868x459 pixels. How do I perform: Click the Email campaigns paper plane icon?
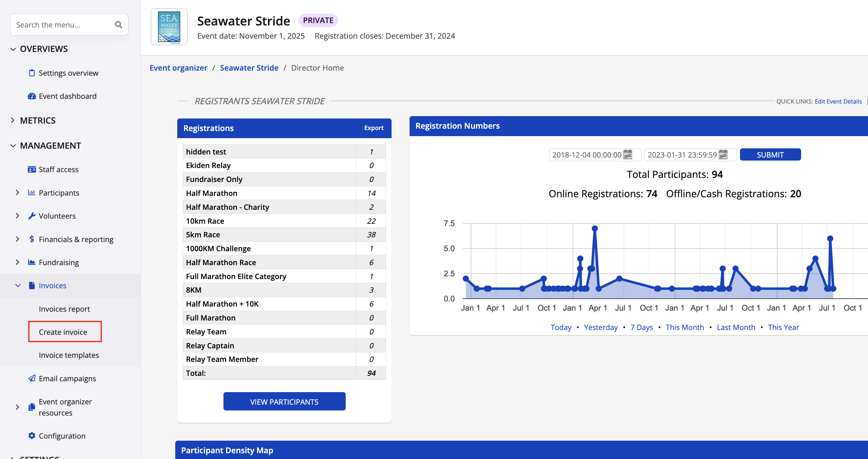[32, 378]
